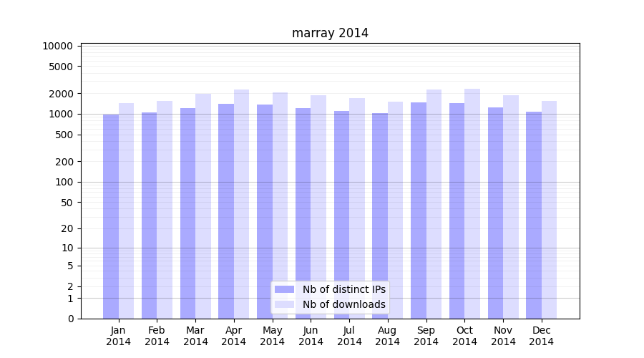
Task: Select the 0 y-axis tick label
Action: pos(70,319)
